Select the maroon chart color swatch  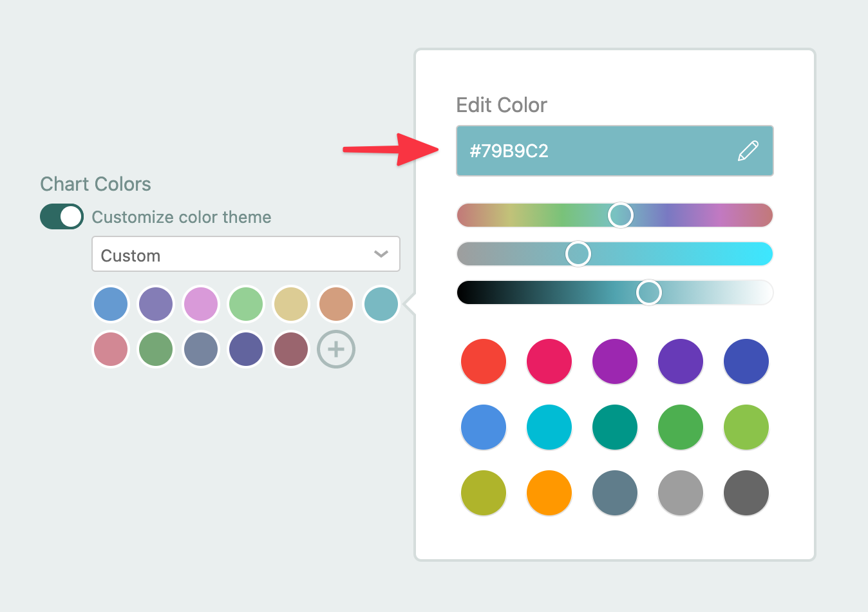click(291, 349)
